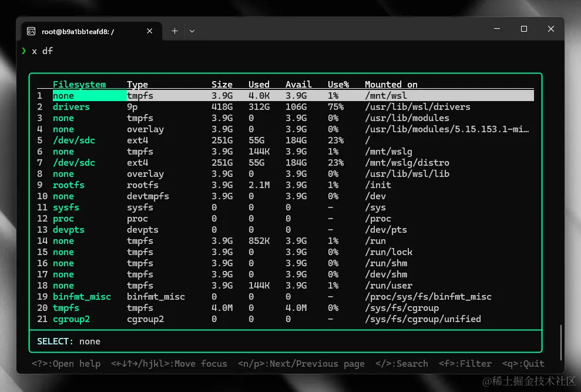
Task: Select row mounted on /run/shm
Action: (x=286, y=263)
